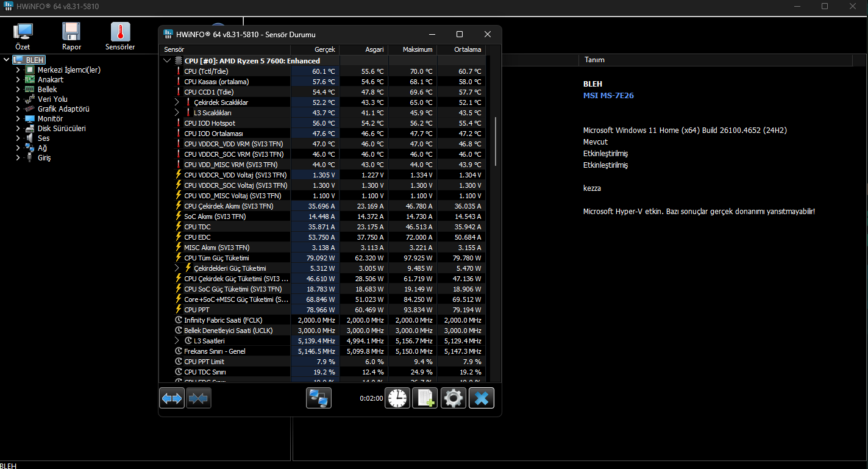The width and height of the screenshot is (868, 469).
Task: Click the Disk Sürücüleri drive icon
Action: click(x=29, y=128)
